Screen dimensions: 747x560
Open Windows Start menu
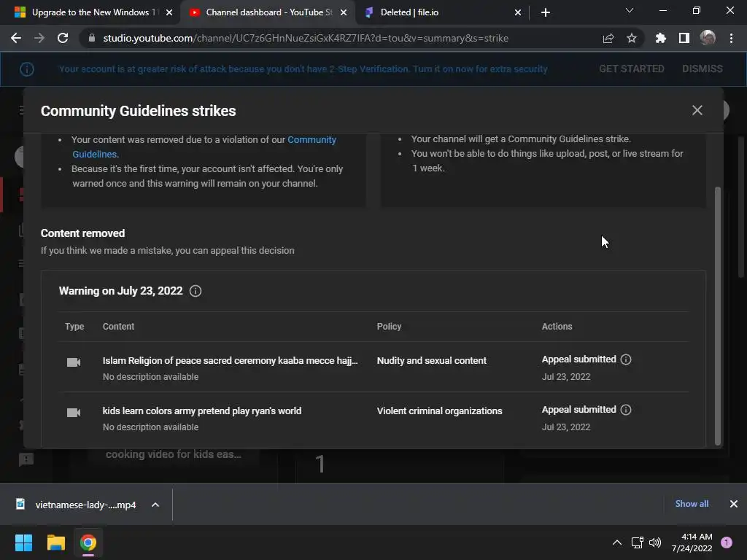point(23,542)
